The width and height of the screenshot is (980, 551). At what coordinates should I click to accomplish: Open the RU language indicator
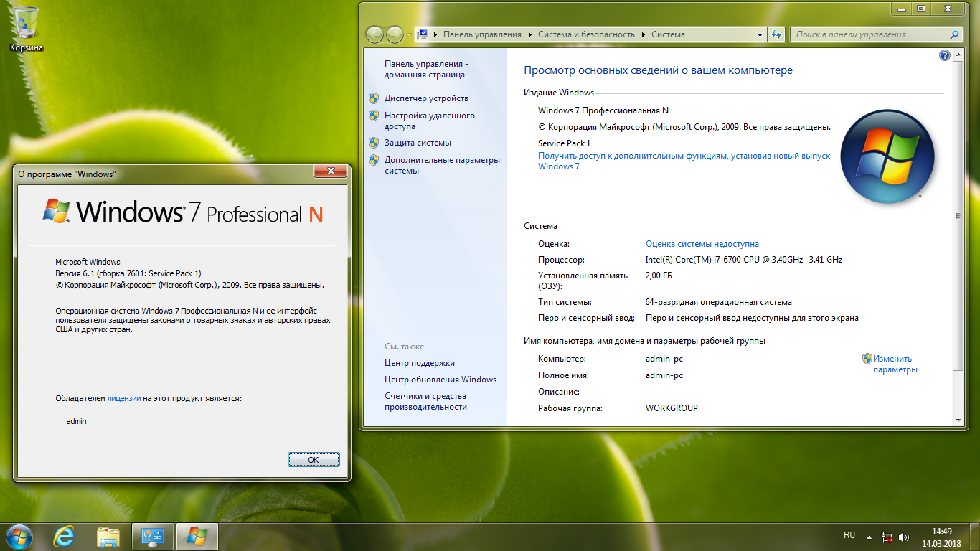click(849, 535)
